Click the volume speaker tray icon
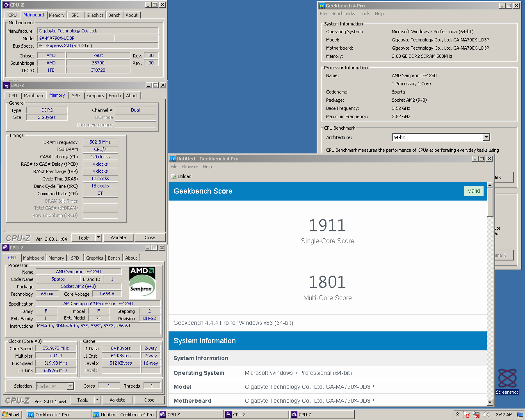Viewport: 525px width, 420px height. (486, 415)
